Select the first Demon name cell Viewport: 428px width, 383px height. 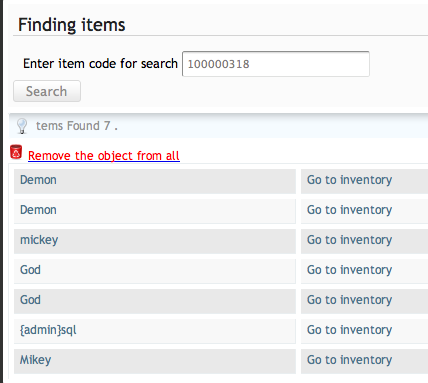pyautogui.click(x=155, y=181)
